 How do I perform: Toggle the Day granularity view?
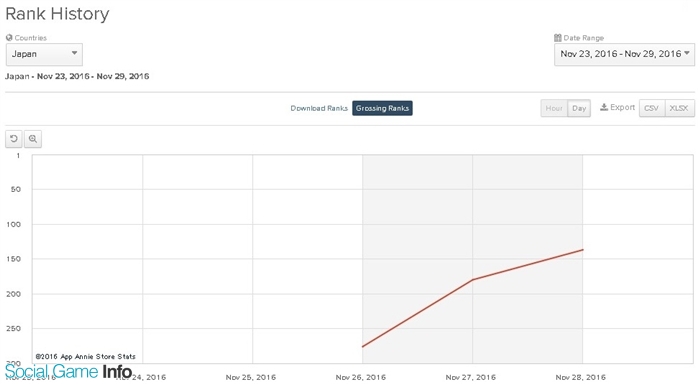click(x=579, y=108)
